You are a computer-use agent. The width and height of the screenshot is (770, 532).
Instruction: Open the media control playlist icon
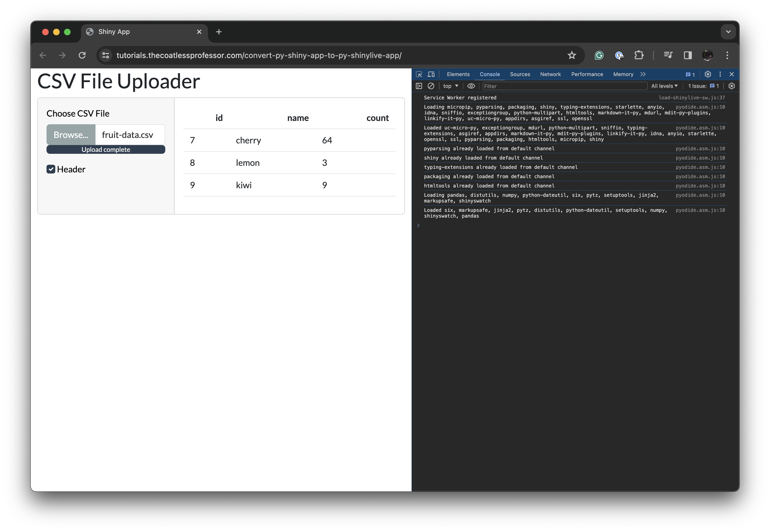(x=668, y=55)
